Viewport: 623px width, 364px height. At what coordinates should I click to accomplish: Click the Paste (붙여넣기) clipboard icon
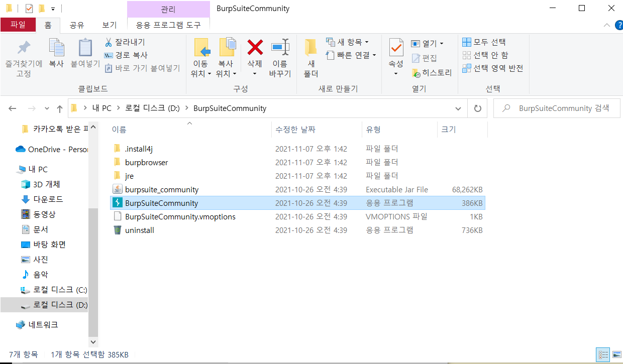pos(85,48)
